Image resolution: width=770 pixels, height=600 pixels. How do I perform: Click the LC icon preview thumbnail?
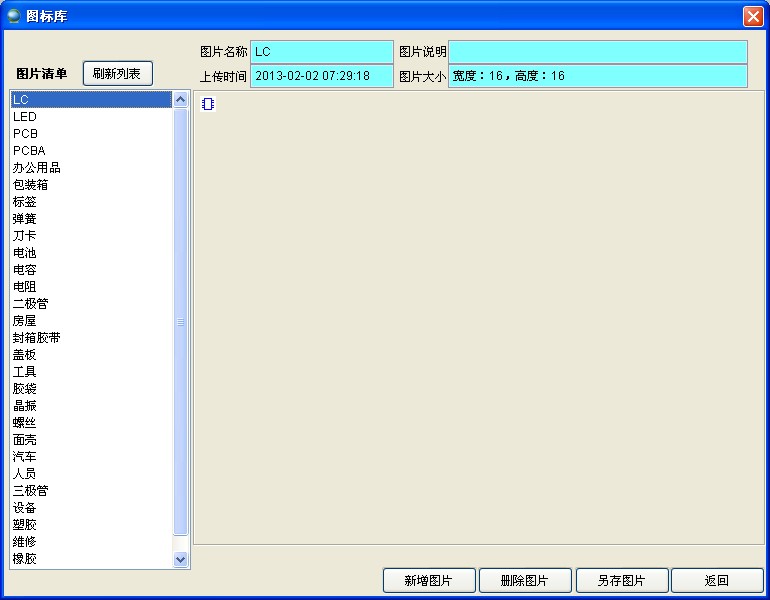(x=207, y=104)
